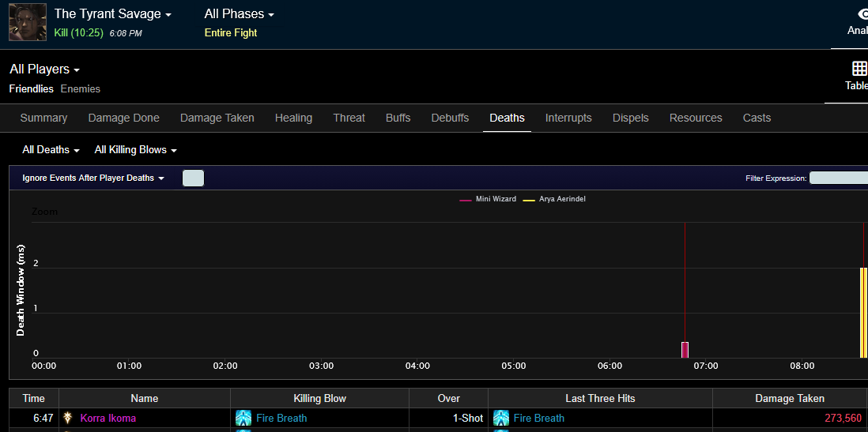
Task: Select the Friendlies filter
Action: point(32,88)
